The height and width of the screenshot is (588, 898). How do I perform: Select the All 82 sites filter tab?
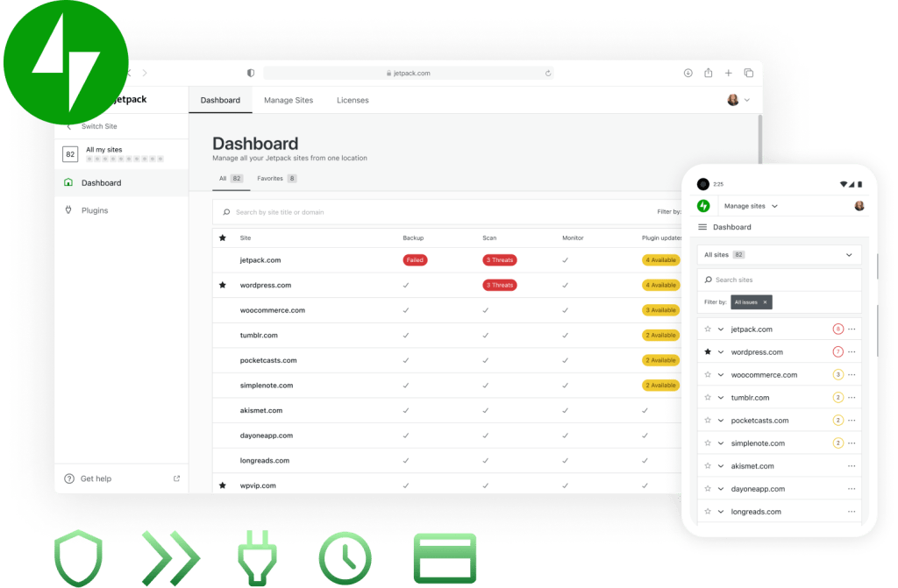231,179
